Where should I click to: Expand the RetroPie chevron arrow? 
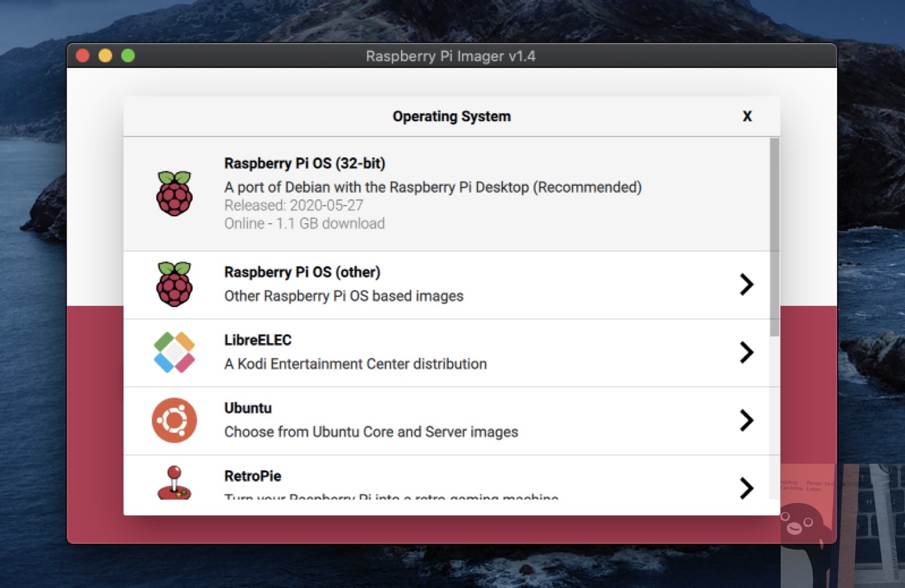(x=747, y=488)
